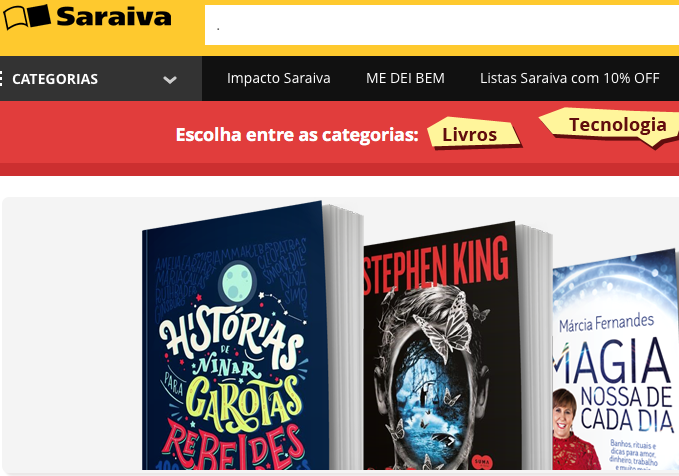Screen dimensions: 679x476
Task: Click the moon illustration on the blue book
Action: tap(237, 282)
